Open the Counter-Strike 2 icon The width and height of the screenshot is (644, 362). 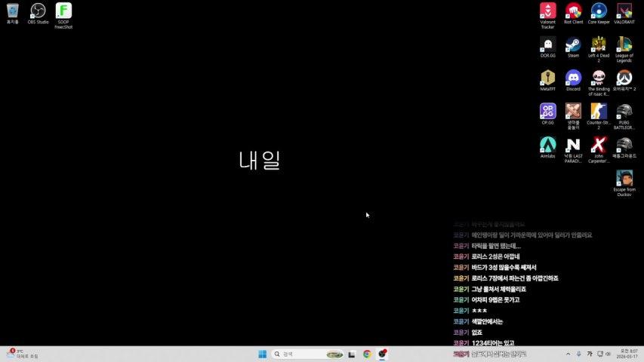(599, 111)
